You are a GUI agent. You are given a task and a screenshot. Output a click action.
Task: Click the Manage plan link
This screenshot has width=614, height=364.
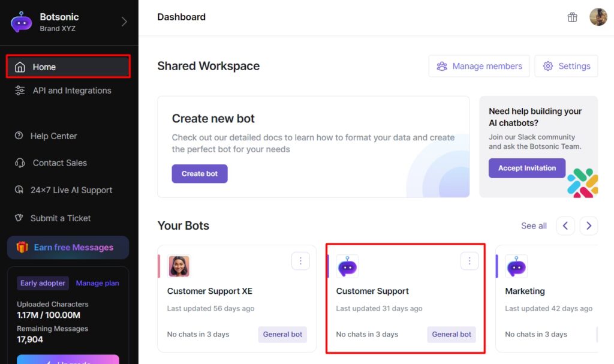click(x=97, y=283)
